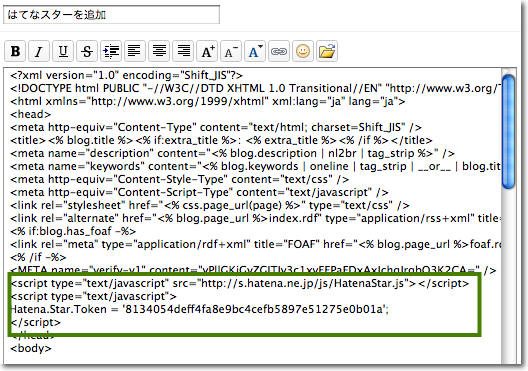Click the meta keywords line
The height and width of the screenshot is (371, 528).
[256, 166]
